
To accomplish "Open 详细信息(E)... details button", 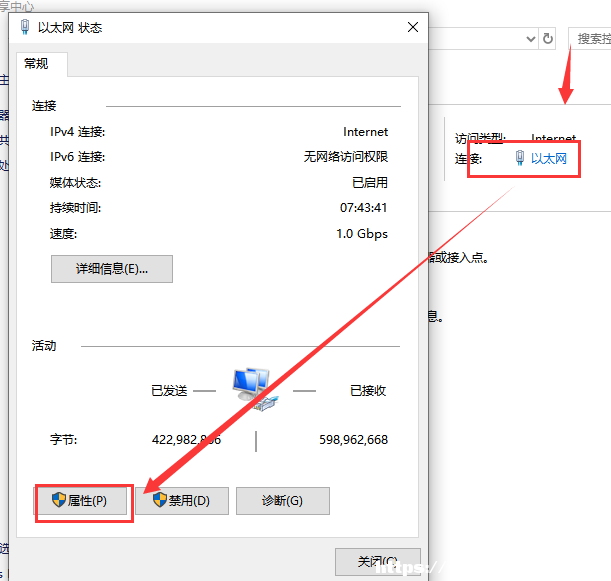I will 112,269.
